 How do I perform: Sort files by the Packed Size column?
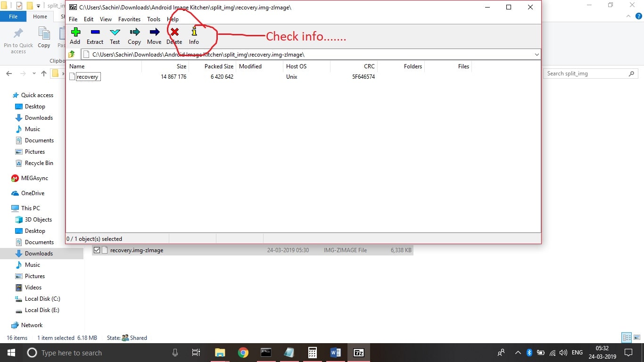pyautogui.click(x=219, y=66)
